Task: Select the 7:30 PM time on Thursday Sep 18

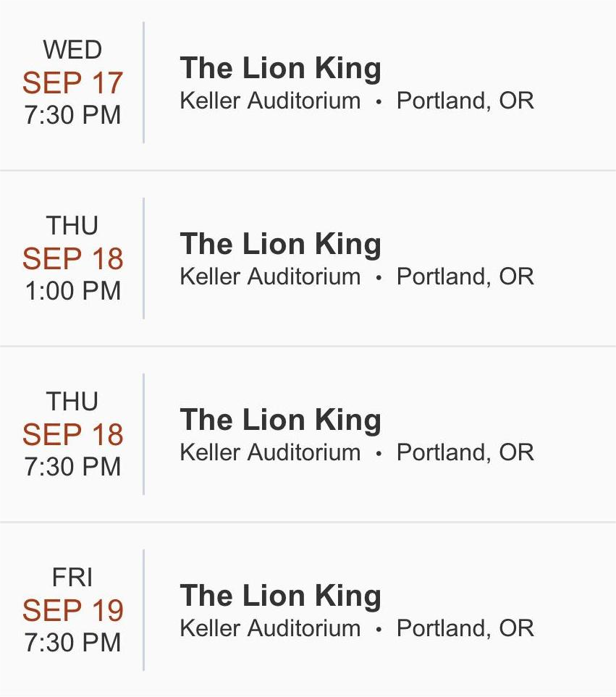Action: coord(72,467)
